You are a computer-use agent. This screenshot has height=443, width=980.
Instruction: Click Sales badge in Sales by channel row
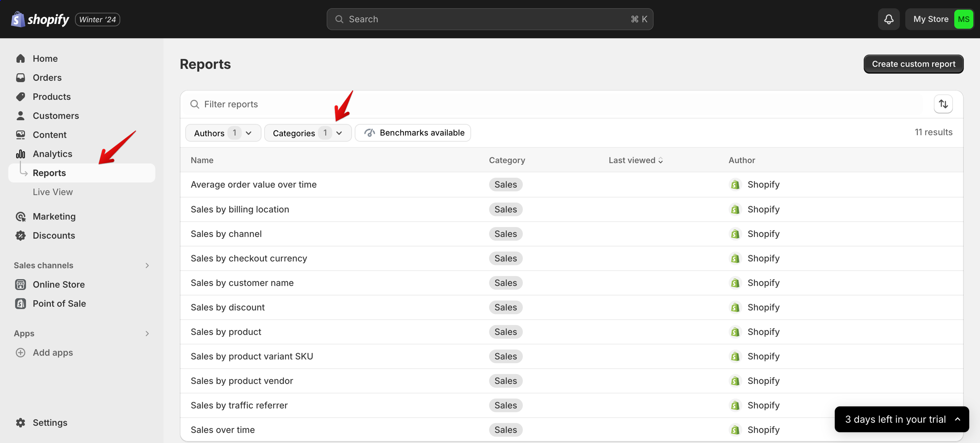coord(506,234)
